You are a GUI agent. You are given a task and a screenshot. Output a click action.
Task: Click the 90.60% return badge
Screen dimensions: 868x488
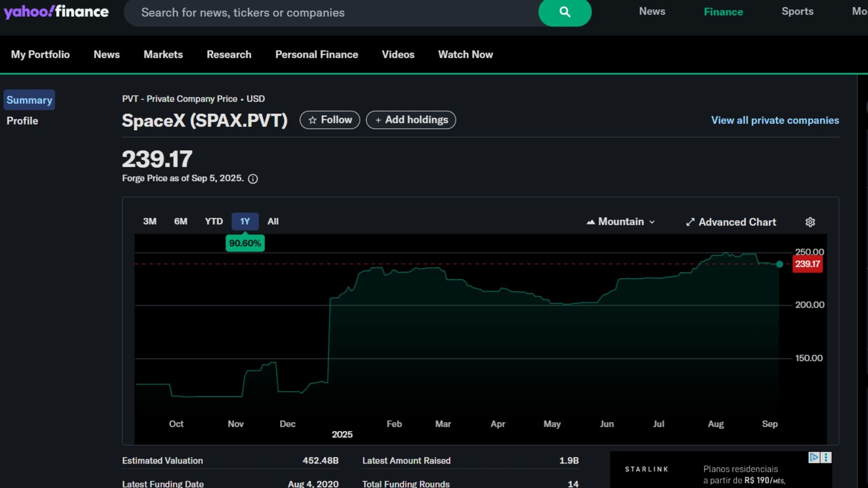(245, 243)
